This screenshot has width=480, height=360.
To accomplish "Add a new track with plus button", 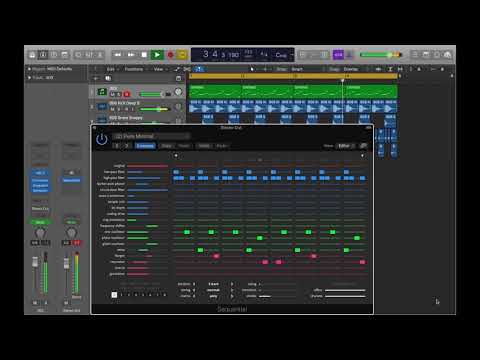I will [x=96, y=78].
